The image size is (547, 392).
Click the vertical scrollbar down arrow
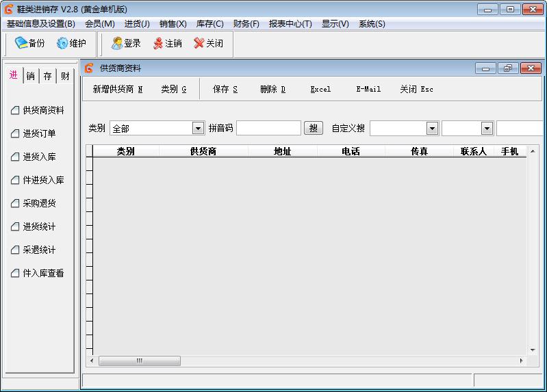pos(533,350)
